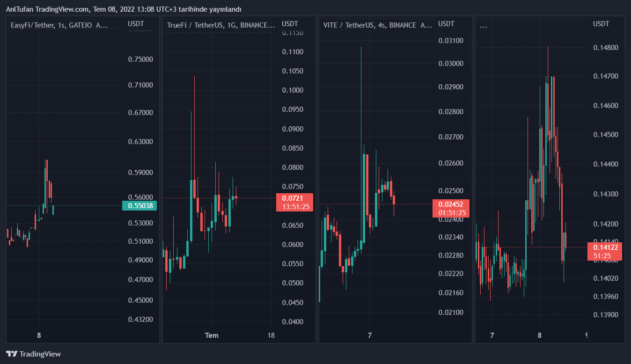Open the TrueFi / TetherUS symbol title

(x=220, y=25)
